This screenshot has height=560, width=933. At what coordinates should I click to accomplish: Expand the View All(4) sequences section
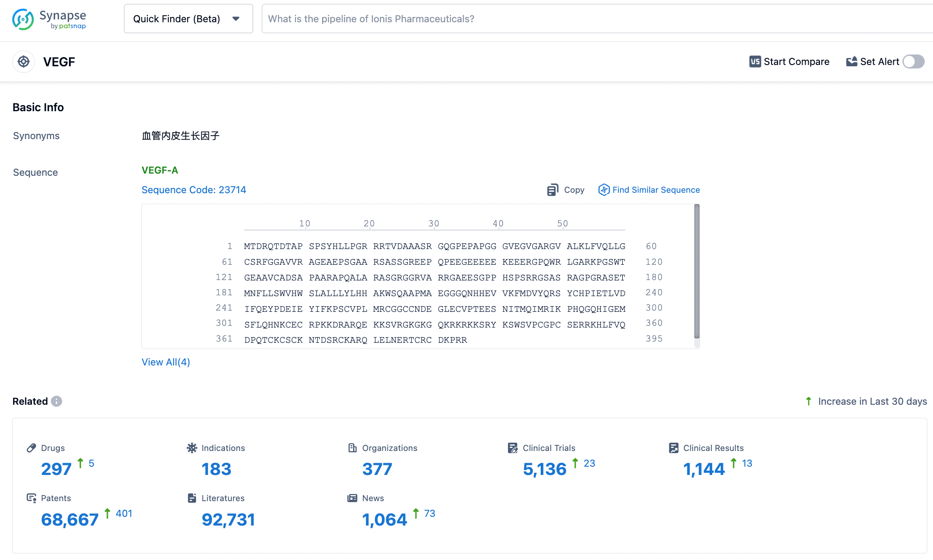(x=166, y=362)
